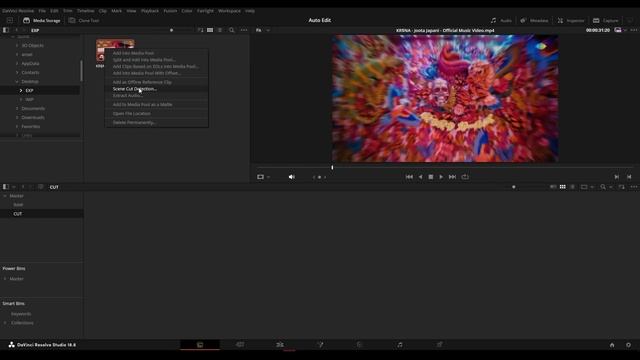Expand the Power Bins Master entry
The image size is (640, 360).
coord(5,279)
